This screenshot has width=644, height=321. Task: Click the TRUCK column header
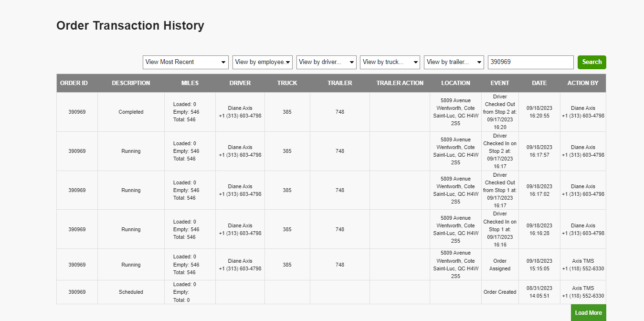click(287, 83)
